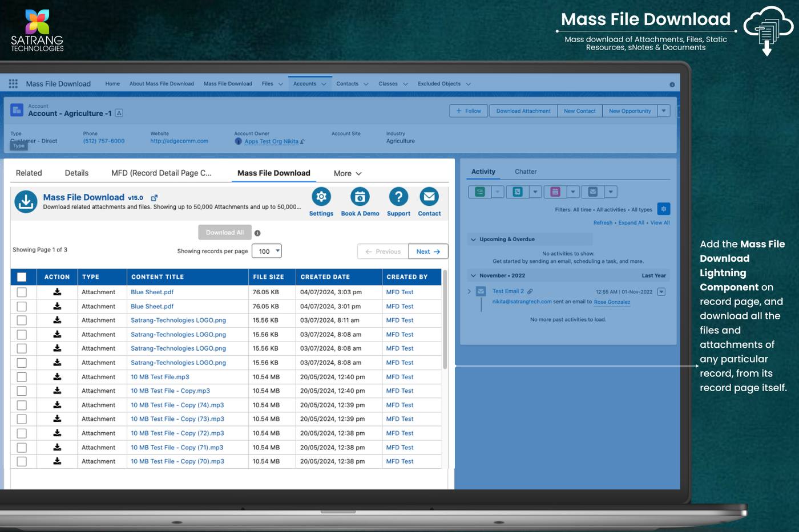Open the Settings gear icon
799x532 pixels.
[321, 197]
